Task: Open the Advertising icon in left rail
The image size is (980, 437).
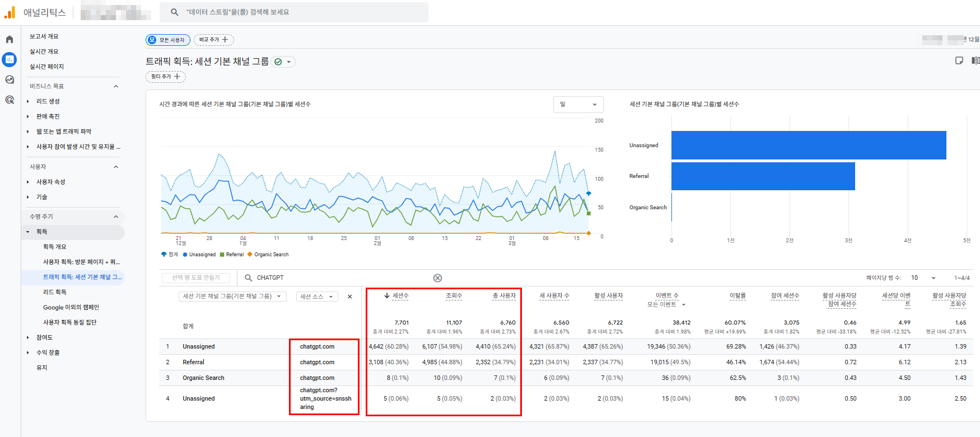Action: [x=10, y=100]
